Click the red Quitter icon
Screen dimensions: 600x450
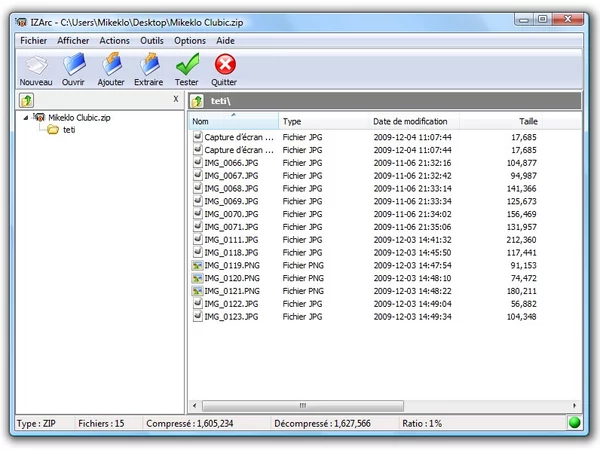point(225,64)
